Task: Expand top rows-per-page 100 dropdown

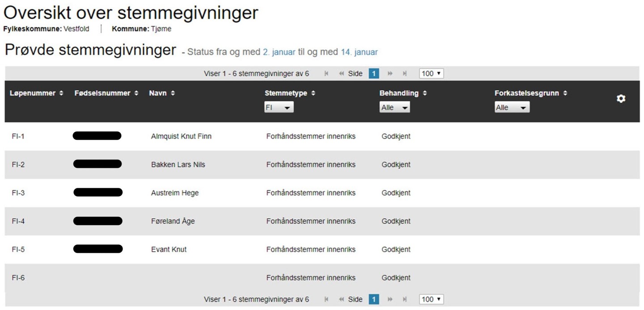Action: click(x=431, y=74)
